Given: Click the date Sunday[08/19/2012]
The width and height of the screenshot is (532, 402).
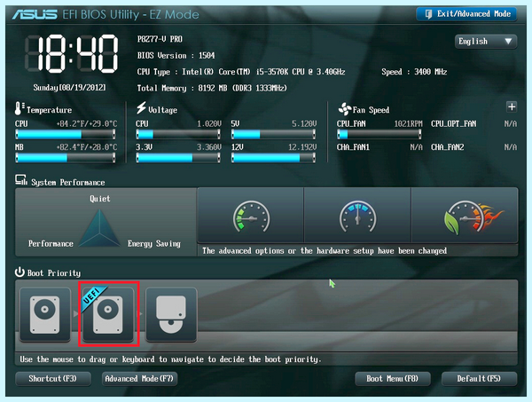Looking at the screenshot, I should 69,88.
